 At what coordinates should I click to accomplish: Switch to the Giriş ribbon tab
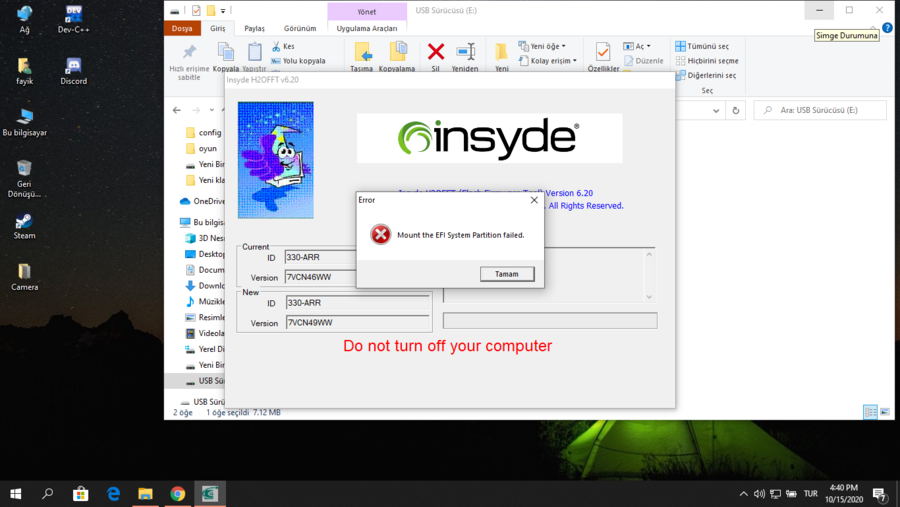coord(218,28)
